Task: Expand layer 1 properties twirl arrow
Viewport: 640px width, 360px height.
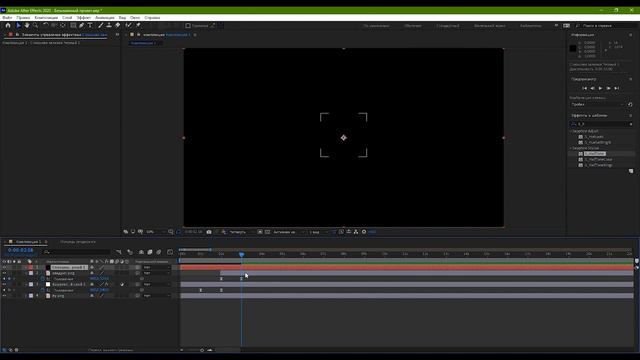Action: pyautogui.click(x=26, y=267)
